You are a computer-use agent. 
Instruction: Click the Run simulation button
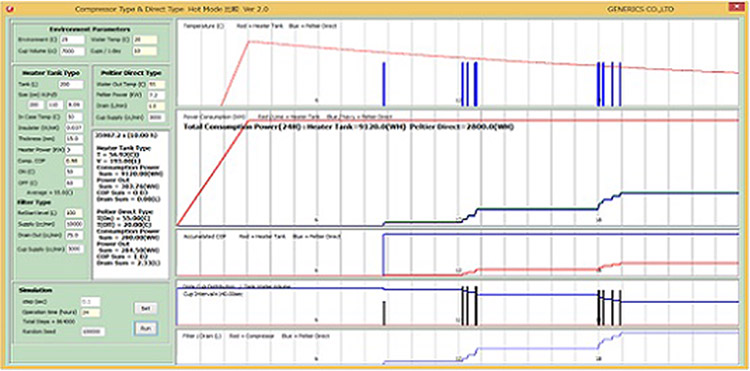click(145, 328)
